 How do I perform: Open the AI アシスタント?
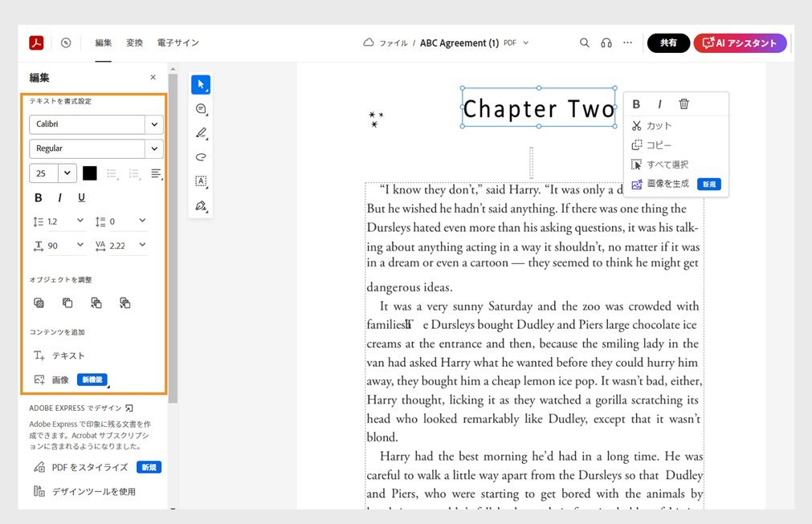(740, 43)
